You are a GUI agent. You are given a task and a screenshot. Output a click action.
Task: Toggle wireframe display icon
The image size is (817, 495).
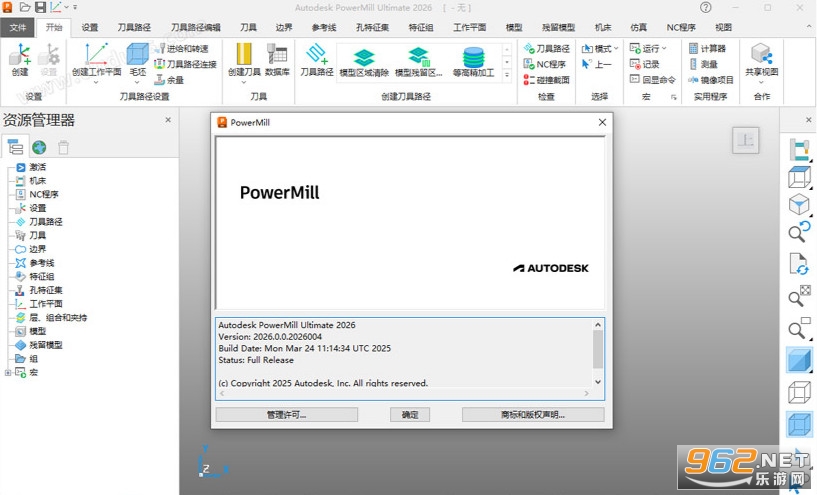pos(799,392)
